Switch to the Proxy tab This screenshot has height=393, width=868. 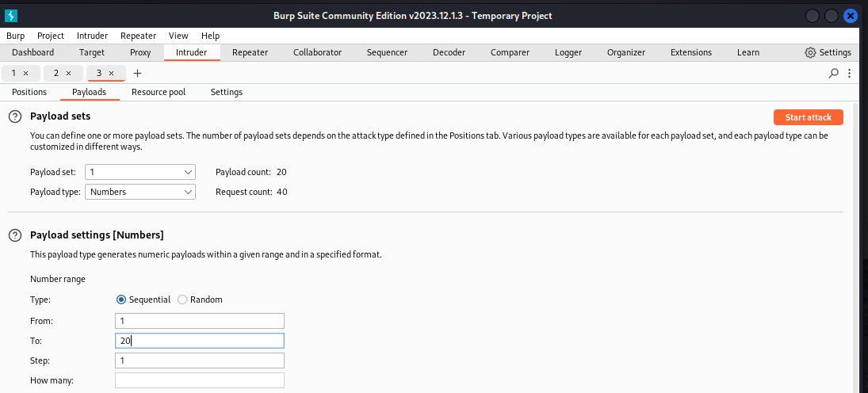point(140,52)
